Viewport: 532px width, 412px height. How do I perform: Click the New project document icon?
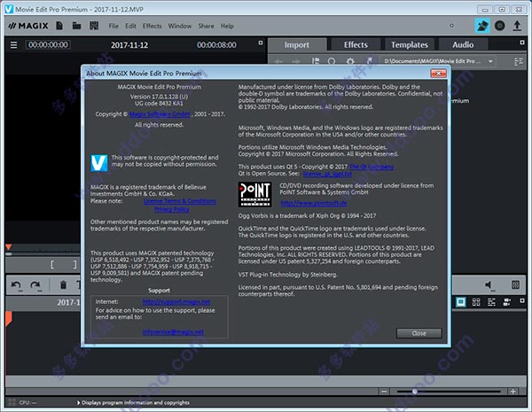pyautogui.click(x=59, y=26)
